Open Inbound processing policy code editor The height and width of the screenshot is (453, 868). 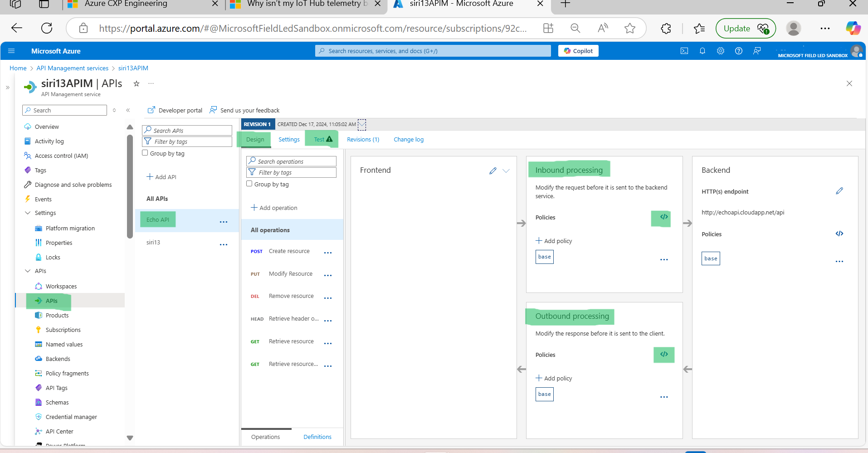pos(664,217)
